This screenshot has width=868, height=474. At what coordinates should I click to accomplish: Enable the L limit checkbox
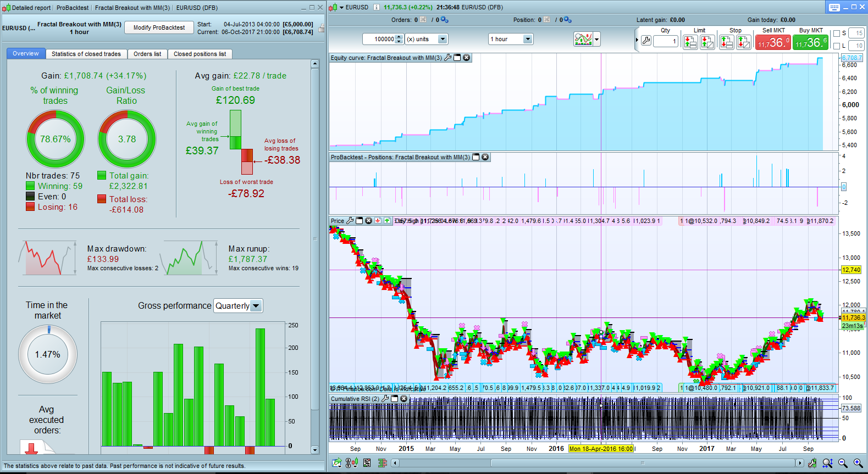[837, 46]
